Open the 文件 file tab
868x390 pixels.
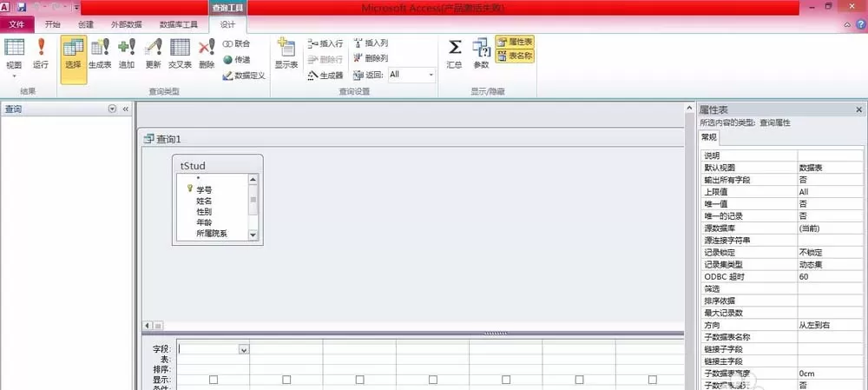pos(17,24)
